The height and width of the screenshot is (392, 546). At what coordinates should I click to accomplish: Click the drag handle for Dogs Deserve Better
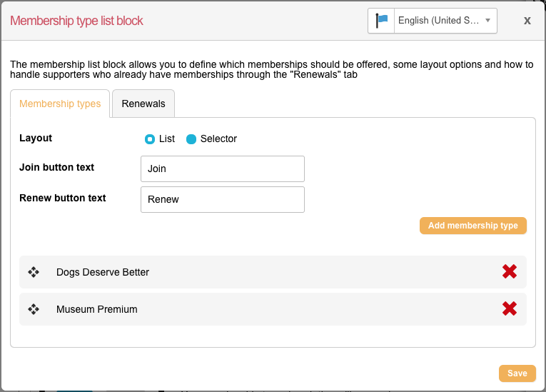point(34,272)
